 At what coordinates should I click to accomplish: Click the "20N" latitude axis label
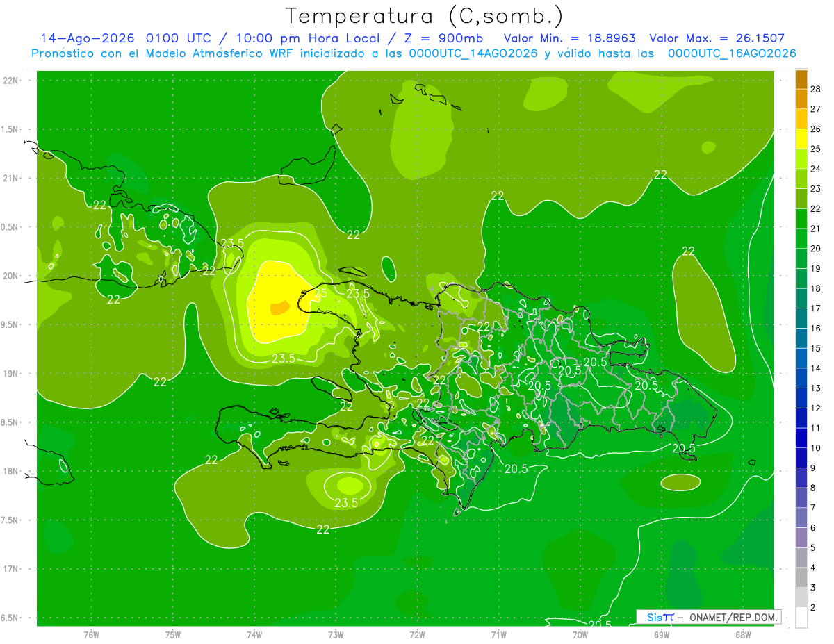[x=11, y=276]
